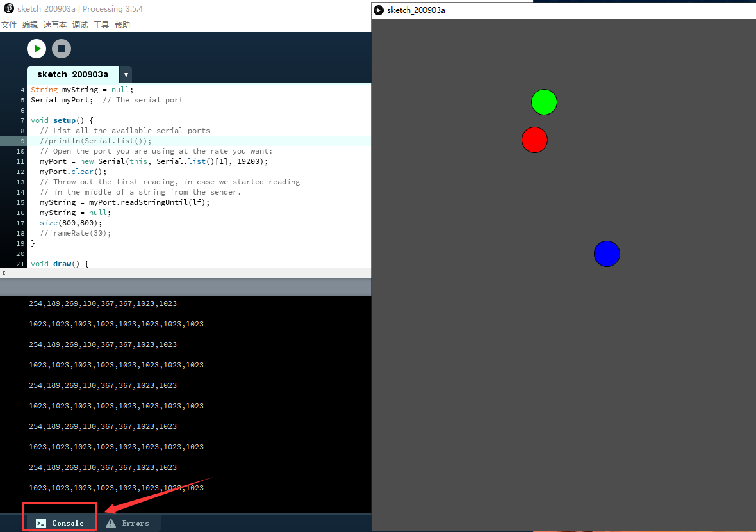
Task: Click the green circle in sketch window
Action: [x=544, y=102]
